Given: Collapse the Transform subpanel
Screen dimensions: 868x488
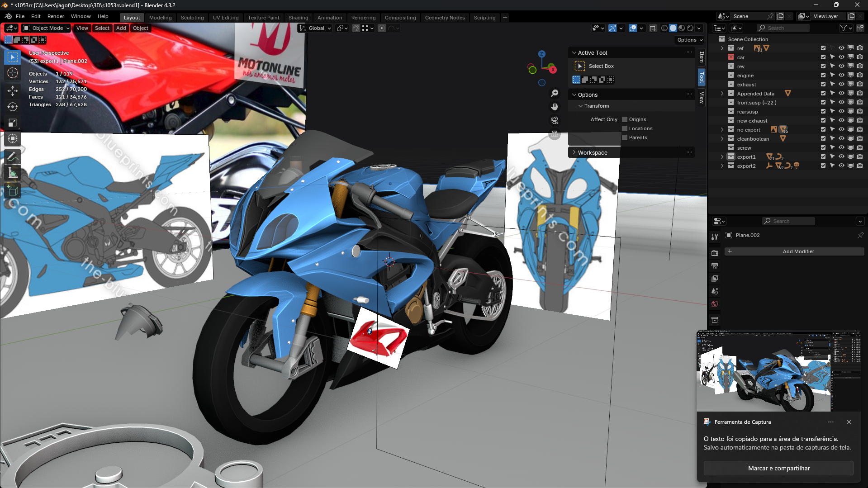Looking at the screenshot, I should click(x=580, y=106).
